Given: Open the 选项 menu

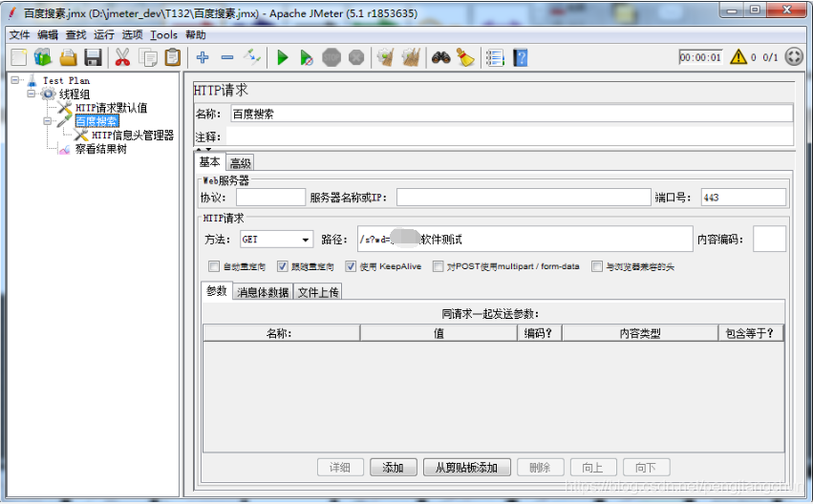Looking at the screenshot, I should pos(132,34).
